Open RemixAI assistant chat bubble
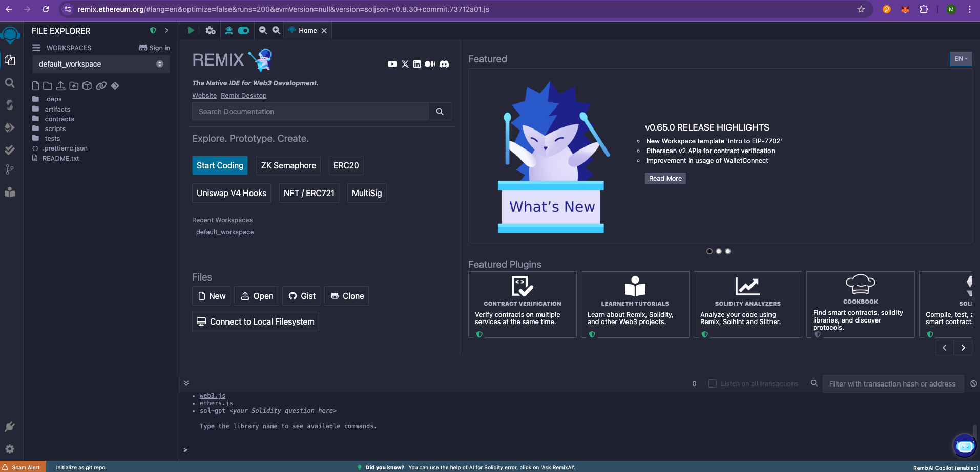The width and height of the screenshot is (980, 472). pos(965,446)
